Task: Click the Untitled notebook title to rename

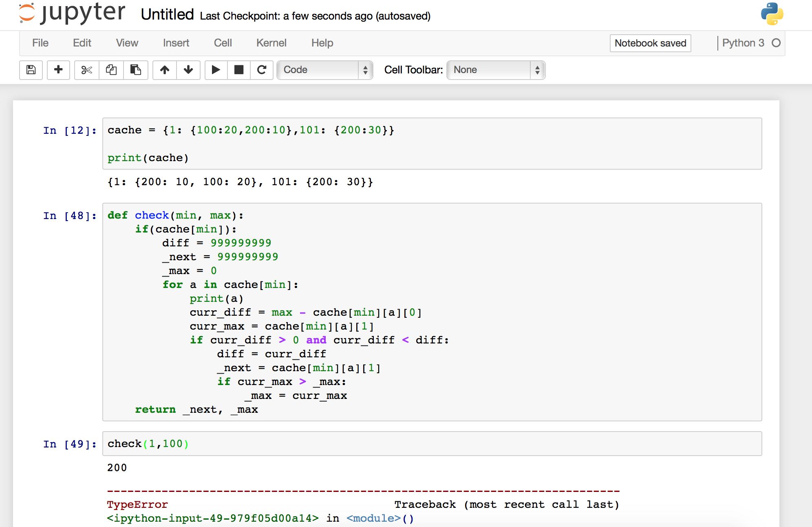Action: pos(167,15)
